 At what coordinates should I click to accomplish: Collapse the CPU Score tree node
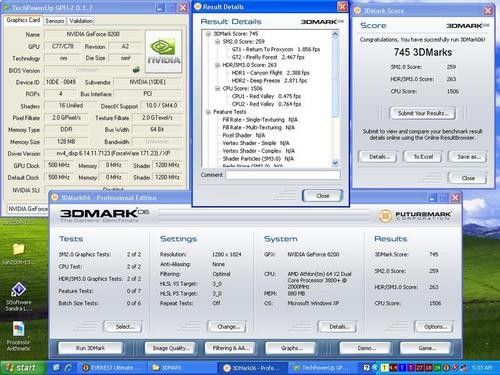[x=217, y=88]
